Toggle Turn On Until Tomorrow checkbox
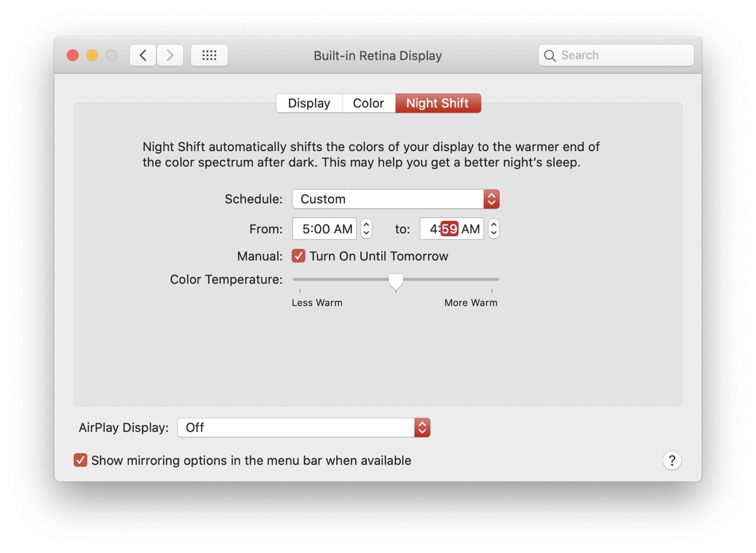This screenshot has width=756, height=553. (x=299, y=256)
